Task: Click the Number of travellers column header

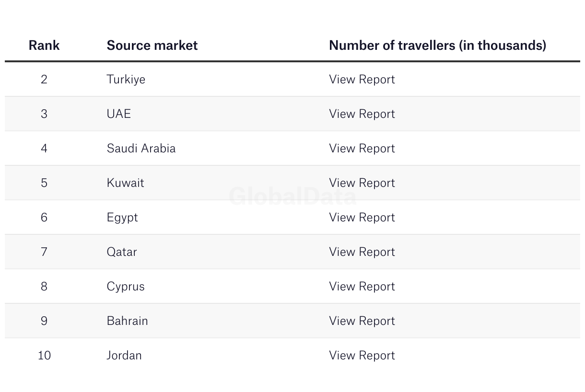Action: tap(437, 46)
